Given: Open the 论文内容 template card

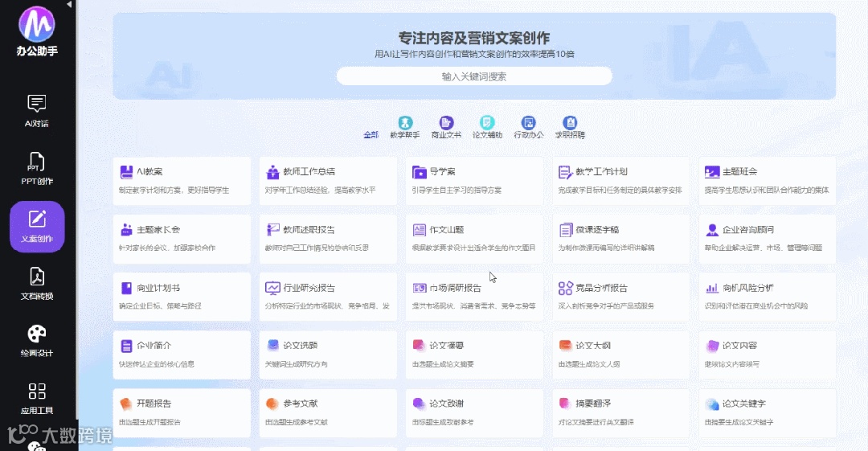Looking at the screenshot, I should pos(767,355).
